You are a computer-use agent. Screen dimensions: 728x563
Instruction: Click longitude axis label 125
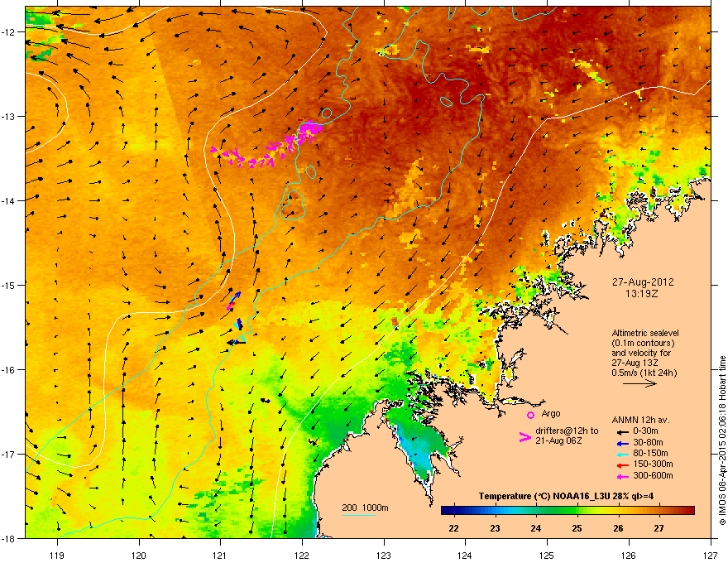tap(547, 555)
